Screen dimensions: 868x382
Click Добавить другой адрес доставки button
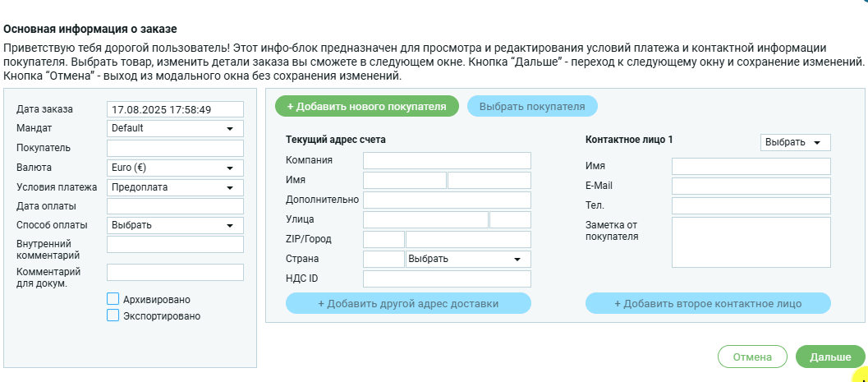click(x=408, y=303)
